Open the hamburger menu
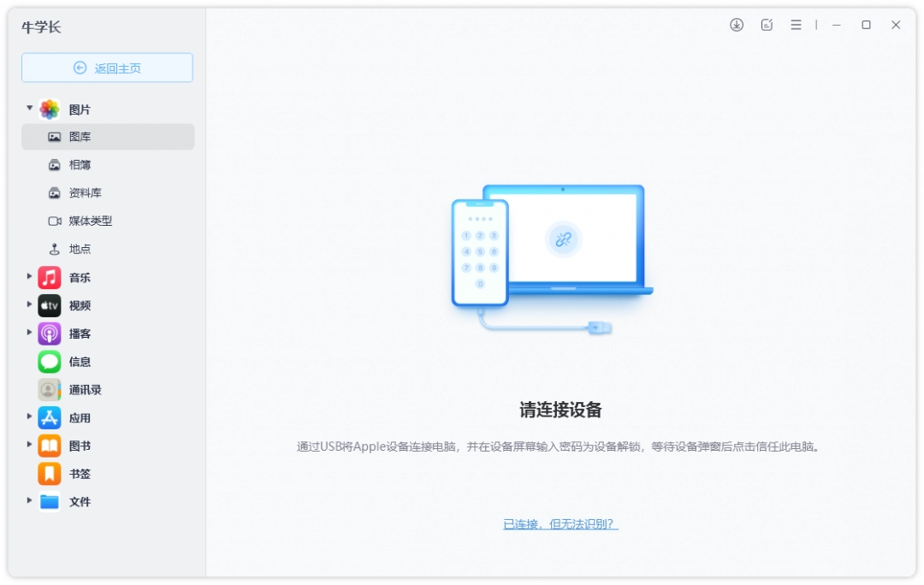The height and width of the screenshot is (585, 924). pos(795,25)
